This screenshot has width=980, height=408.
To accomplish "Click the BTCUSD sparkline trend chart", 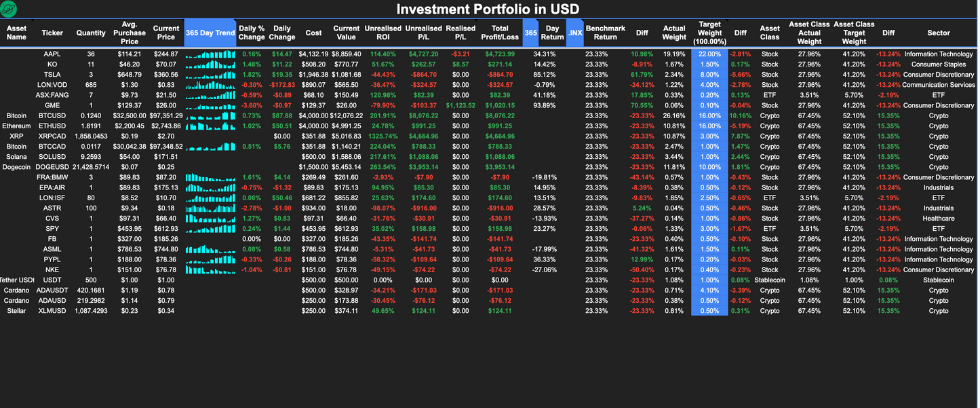I will 210,115.
